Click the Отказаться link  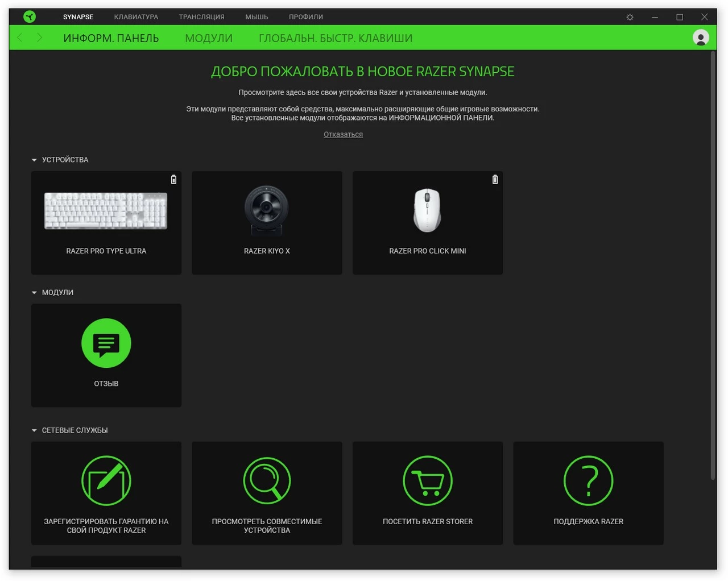coord(343,135)
